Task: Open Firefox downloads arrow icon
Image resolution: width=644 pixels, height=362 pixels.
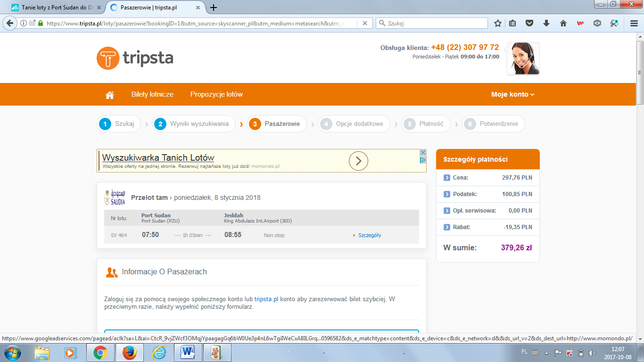Action: pyautogui.click(x=546, y=23)
